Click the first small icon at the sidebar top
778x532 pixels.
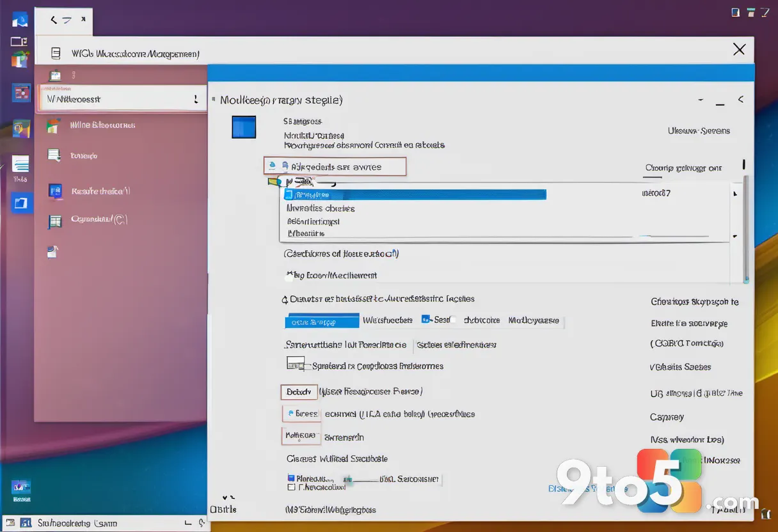[56, 74]
